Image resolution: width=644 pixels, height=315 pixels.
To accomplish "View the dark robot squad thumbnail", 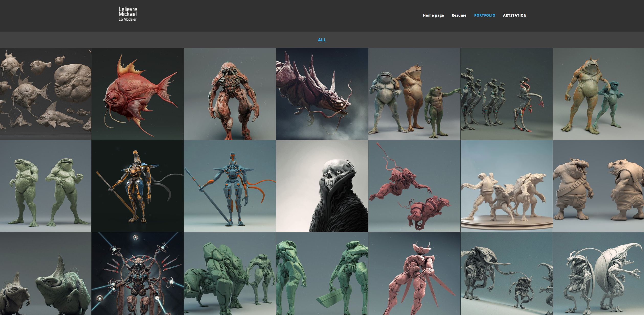I will 506,94.
